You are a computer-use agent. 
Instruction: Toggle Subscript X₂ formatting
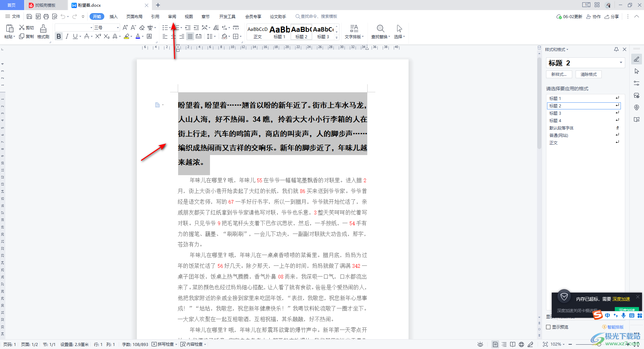coord(106,36)
